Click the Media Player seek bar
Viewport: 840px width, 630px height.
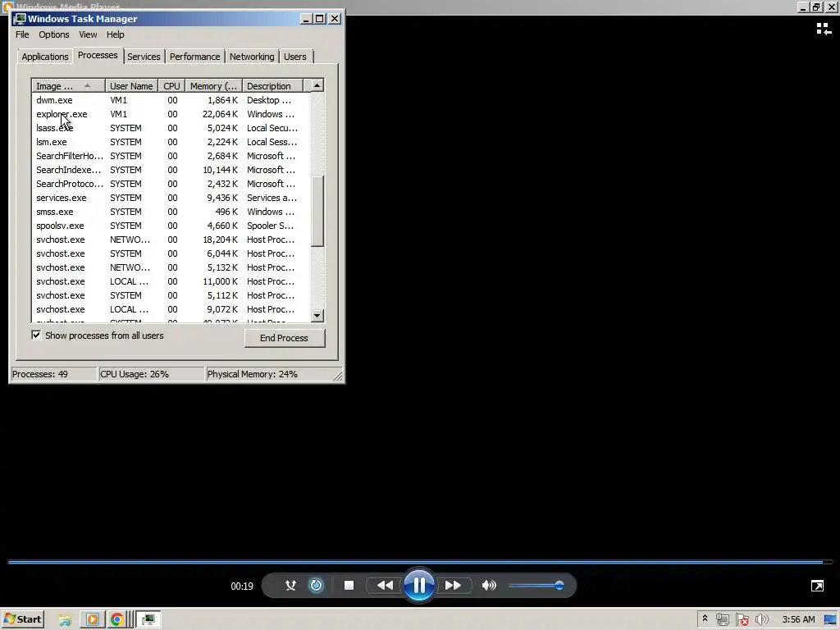pos(420,562)
